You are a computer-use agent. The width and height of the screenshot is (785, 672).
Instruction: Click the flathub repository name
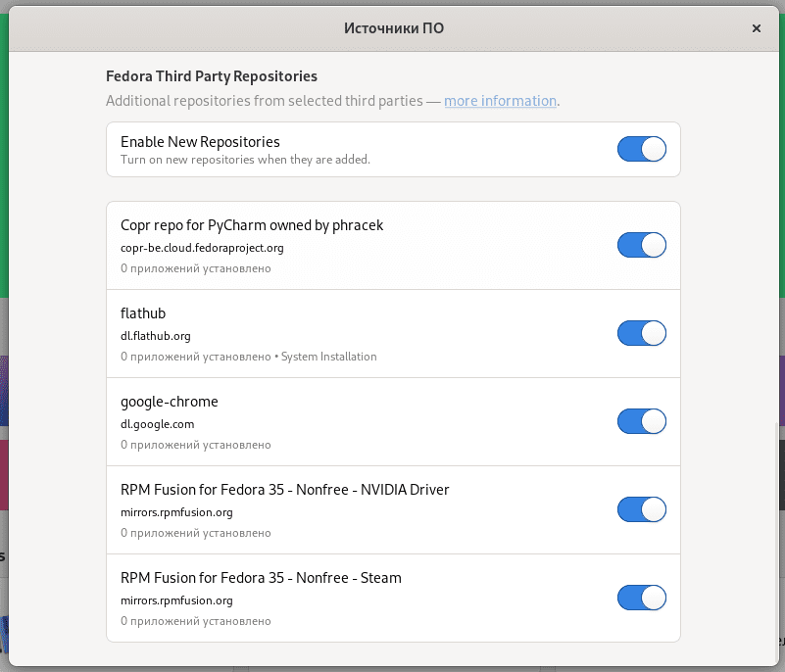pos(143,313)
